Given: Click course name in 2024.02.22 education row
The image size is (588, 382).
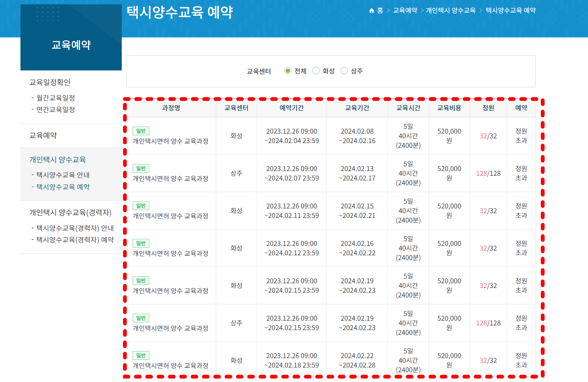Looking at the screenshot, I should point(171,366).
